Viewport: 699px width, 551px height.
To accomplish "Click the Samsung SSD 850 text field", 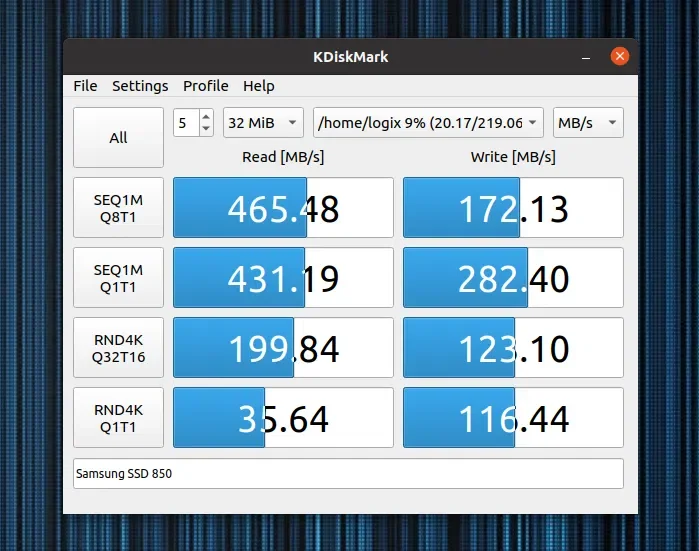I will point(348,473).
